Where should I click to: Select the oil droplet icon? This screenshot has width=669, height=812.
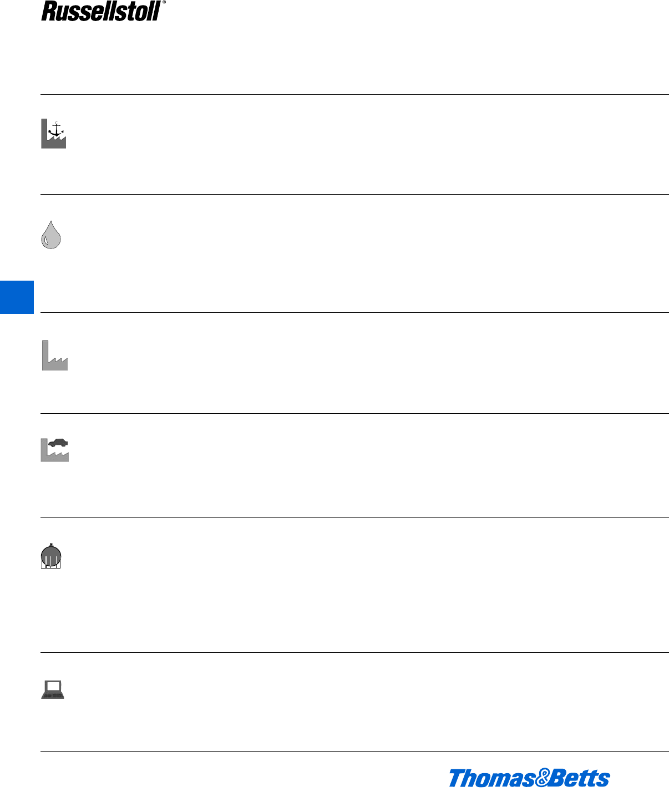pos(51,235)
